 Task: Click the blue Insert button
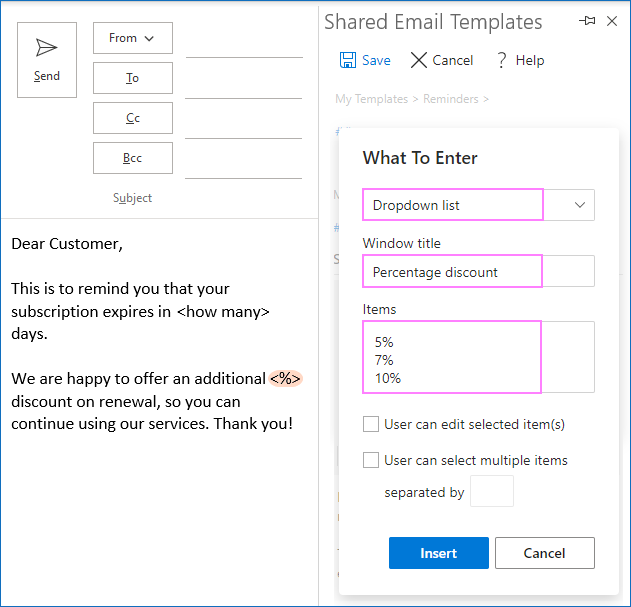(439, 553)
